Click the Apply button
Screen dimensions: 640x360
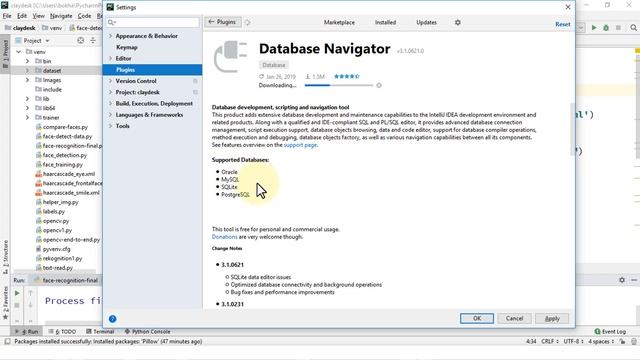pos(552,318)
